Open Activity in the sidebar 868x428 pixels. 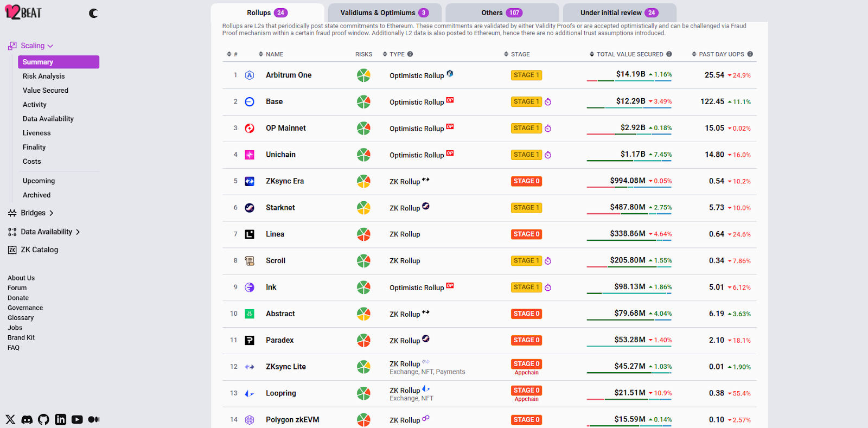click(x=35, y=105)
